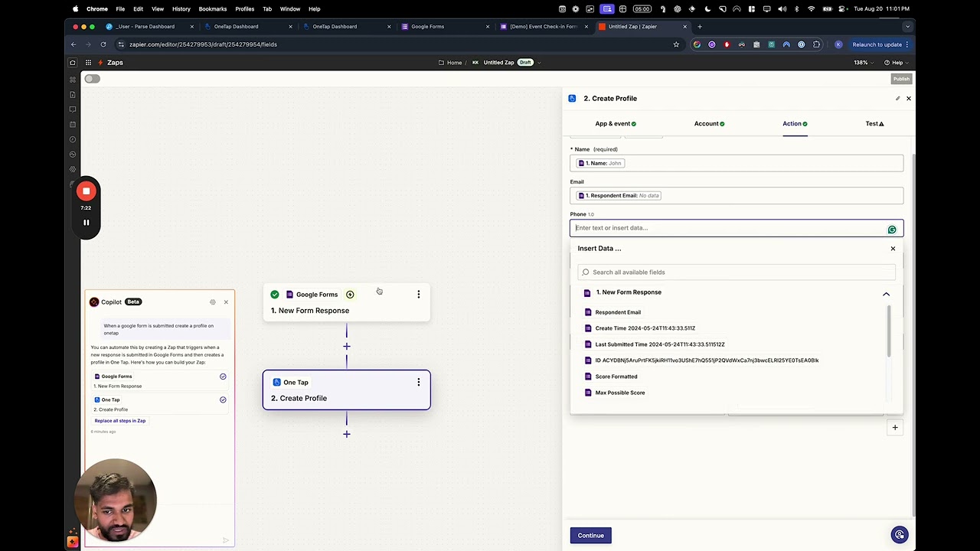The width and height of the screenshot is (980, 551).
Task: Click the Grammarly icon in Phone field
Action: 892,230
